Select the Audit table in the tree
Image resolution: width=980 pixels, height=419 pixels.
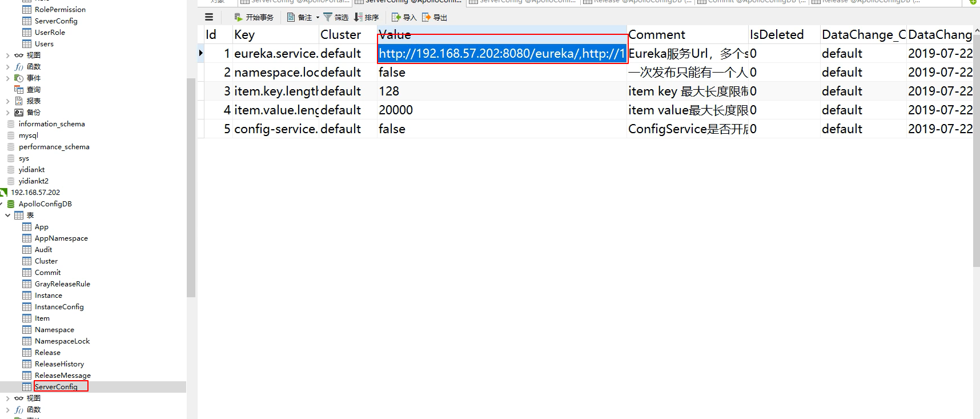[x=43, y=249]
